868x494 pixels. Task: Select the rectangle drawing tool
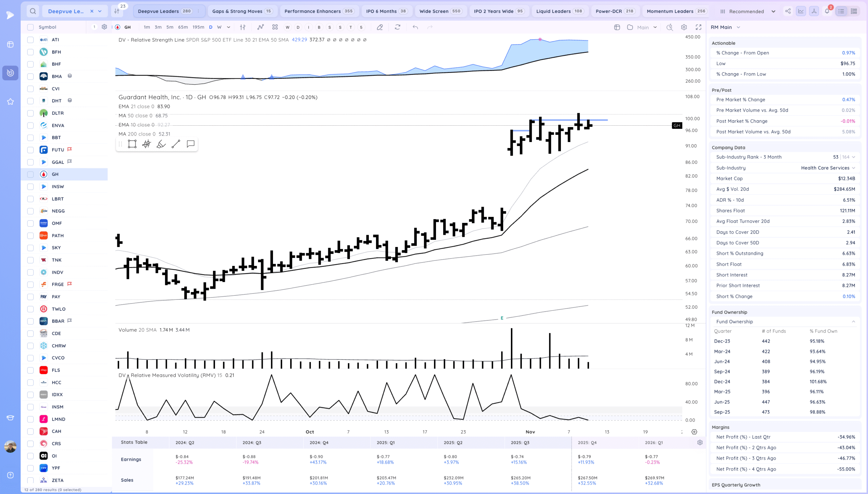click(132, 144)
